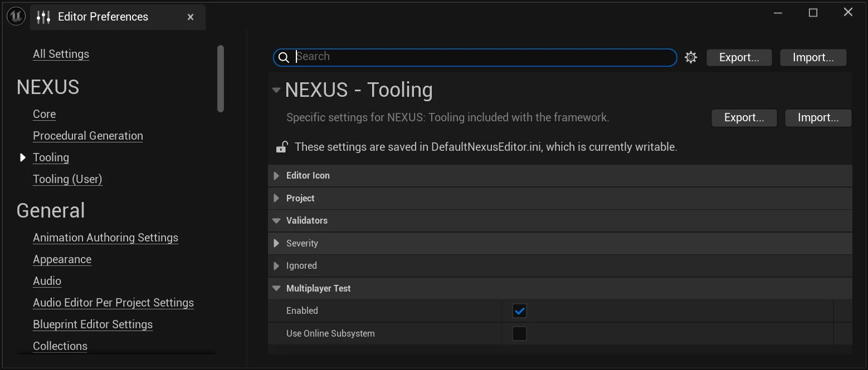This screenshot has width=868, height=370.
Task: Select Procedural Generation settings
Action: point(88,136)
